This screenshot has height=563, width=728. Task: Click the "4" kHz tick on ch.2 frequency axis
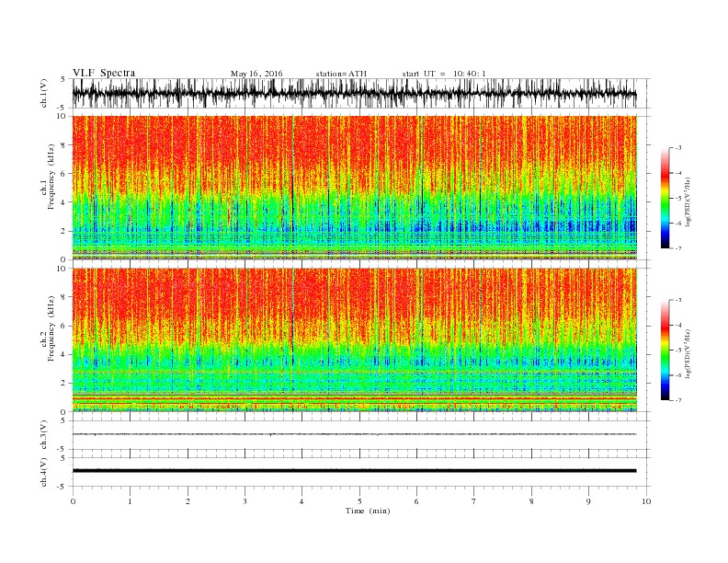(63, 354)
